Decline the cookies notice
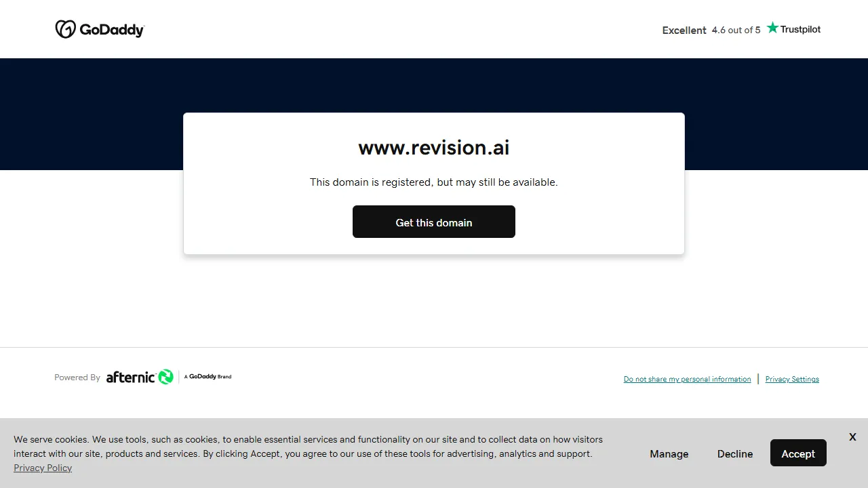The image size is (868, 488). (734, 453)
